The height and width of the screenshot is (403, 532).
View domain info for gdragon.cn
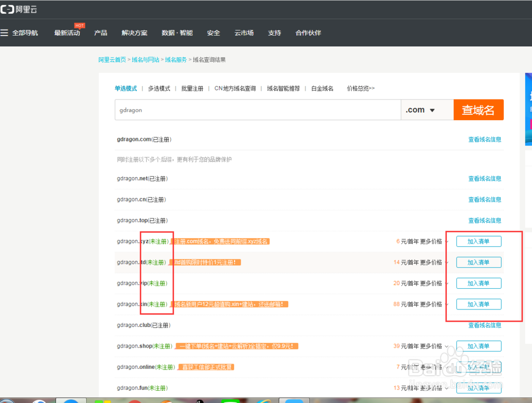pyautogui.click(x=485, y=199)
